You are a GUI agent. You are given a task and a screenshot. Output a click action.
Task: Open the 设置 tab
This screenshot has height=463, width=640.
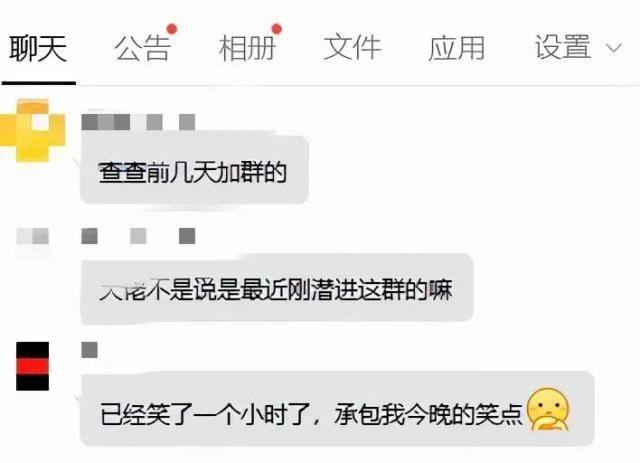tap(563, 48)
